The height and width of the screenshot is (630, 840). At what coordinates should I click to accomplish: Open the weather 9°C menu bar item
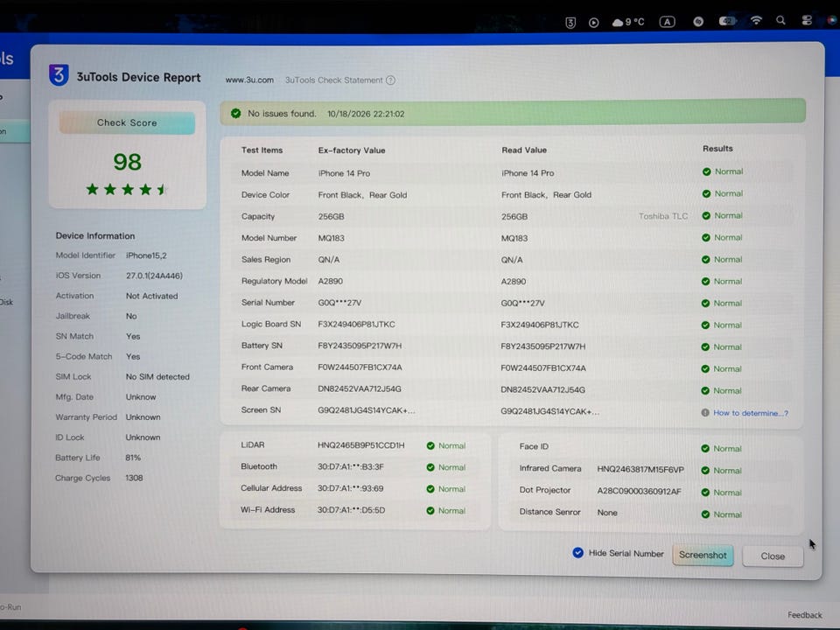[628, 22]
